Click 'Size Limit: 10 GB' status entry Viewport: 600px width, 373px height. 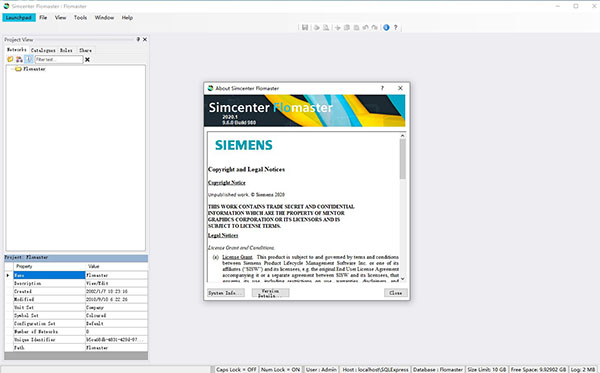pyautogui.click(x=486, y=370)
